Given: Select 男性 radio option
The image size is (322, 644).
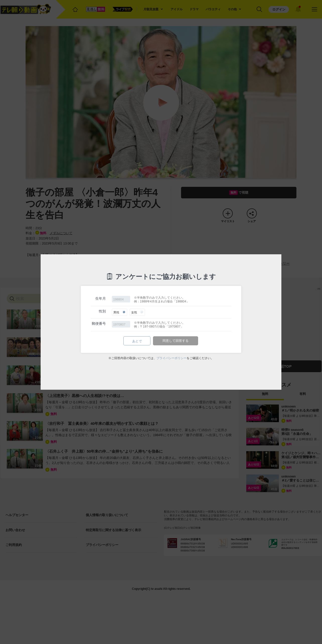Looking at the screenshot, I should tap(119, 312).
